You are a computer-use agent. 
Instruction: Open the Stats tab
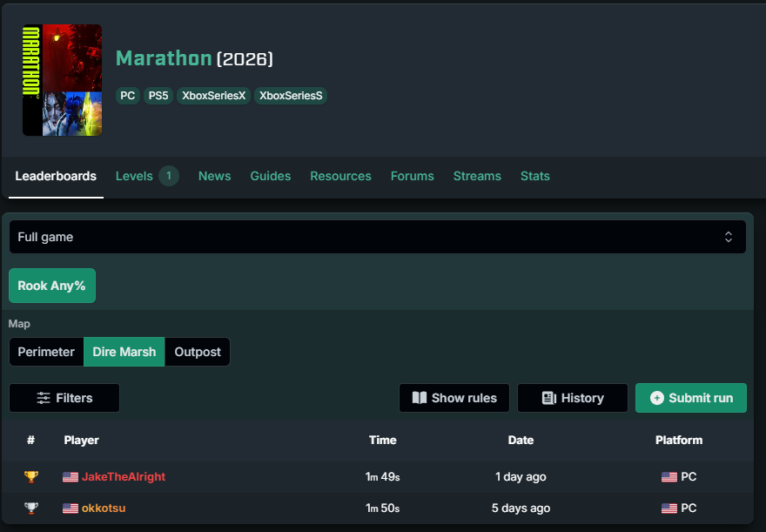click(535, 176)
